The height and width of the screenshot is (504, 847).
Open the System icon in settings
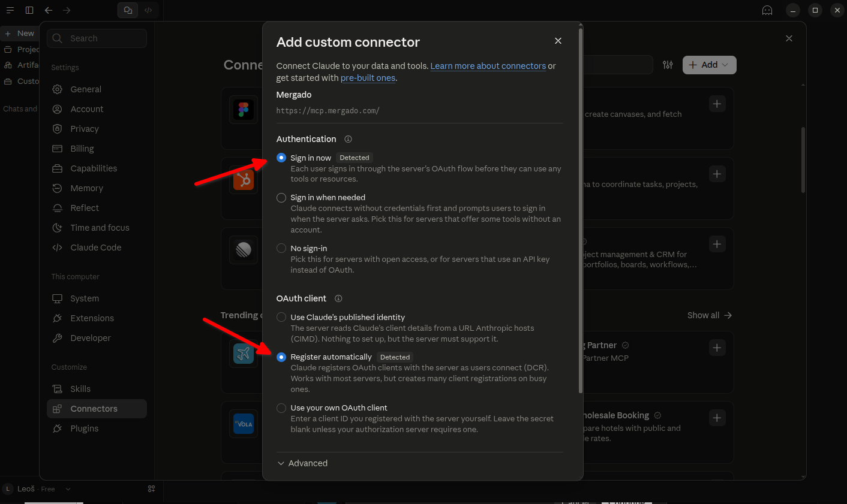[x=58, y=298]
